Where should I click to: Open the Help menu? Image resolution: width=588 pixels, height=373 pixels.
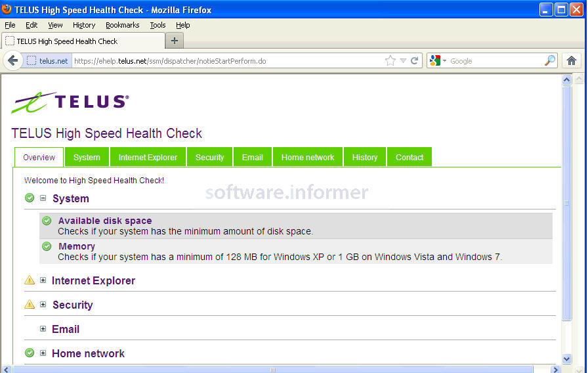tap(183, 25)
